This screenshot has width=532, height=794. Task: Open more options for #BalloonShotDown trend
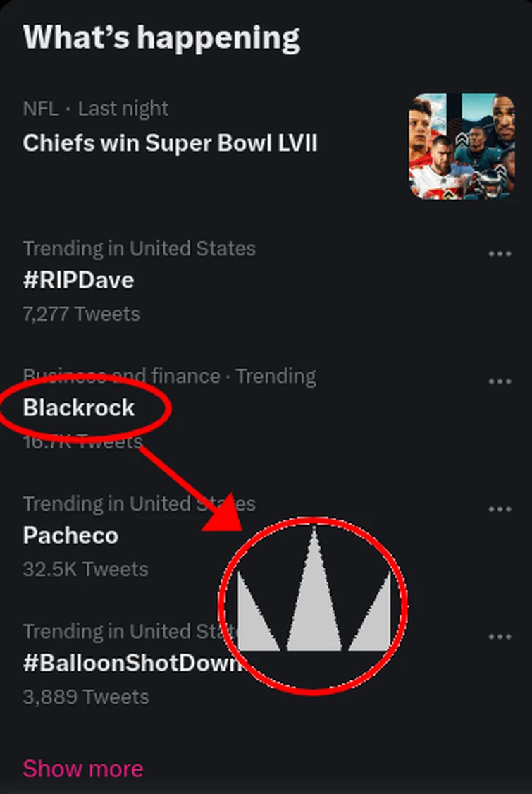click(x=500, y=637)
